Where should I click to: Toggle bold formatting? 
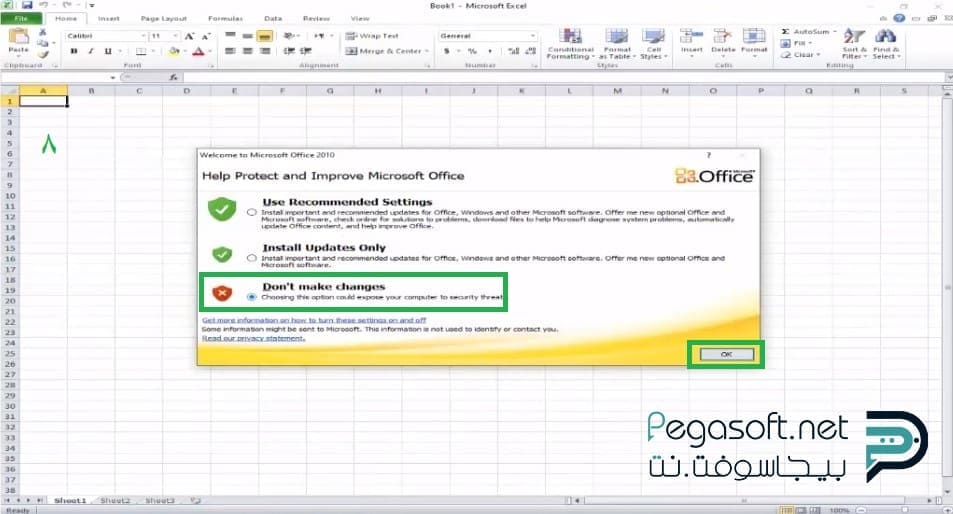[74, 51]
